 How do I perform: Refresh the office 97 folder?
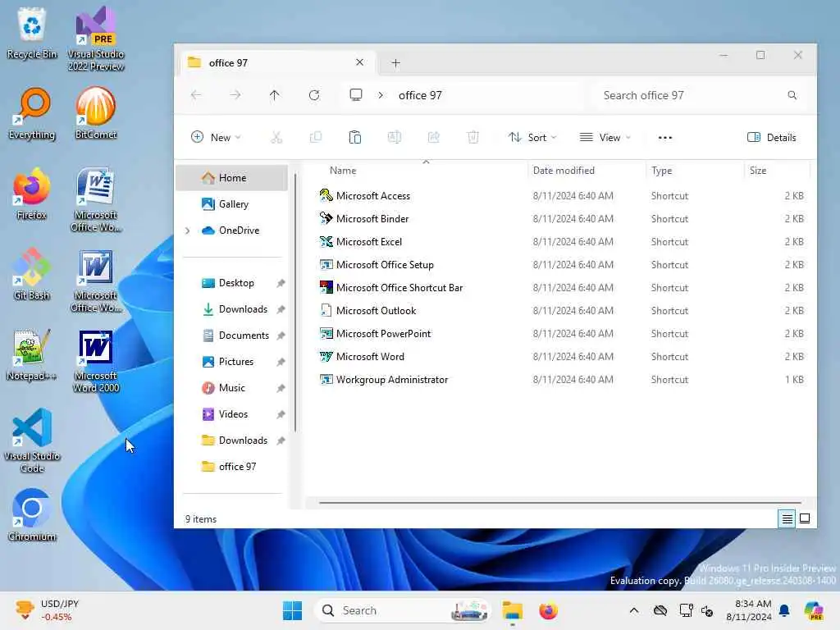(x=314, y=95)
